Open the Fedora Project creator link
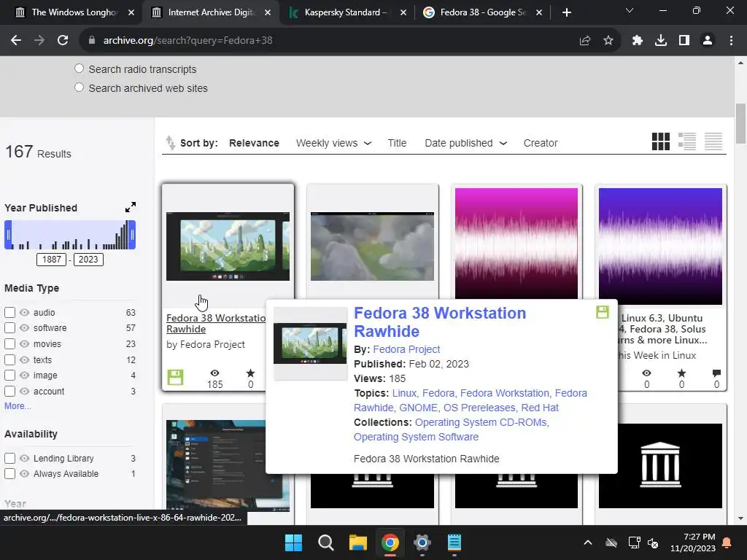The height and width of the screenshot is (560, 747). [406, 349]
